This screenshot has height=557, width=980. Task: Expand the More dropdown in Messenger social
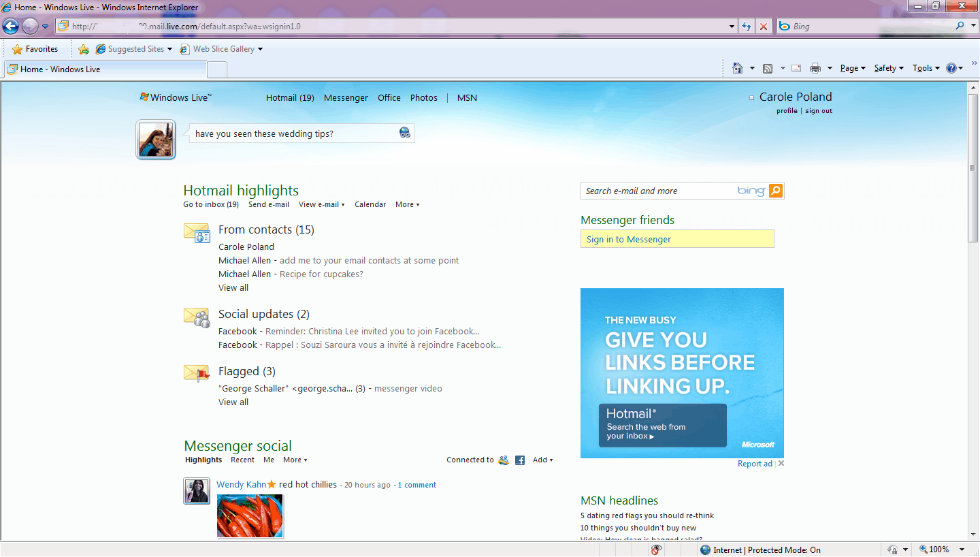tap(295, 460)
